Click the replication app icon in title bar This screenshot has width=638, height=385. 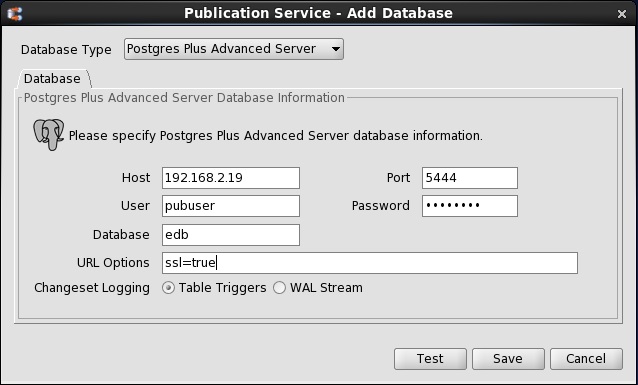(15, 13)
